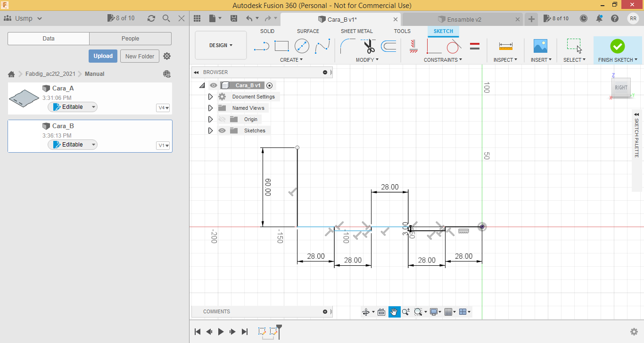This screenshot has width=644, height=343.
Task: Apply the Equal constraint
Action: click(475, 46)
